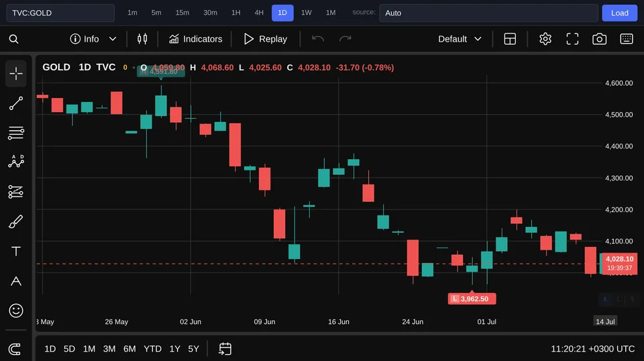The image size is (644, 361).
Task: Click the close value 4,028.10 in legend
Action: (314, 67)
